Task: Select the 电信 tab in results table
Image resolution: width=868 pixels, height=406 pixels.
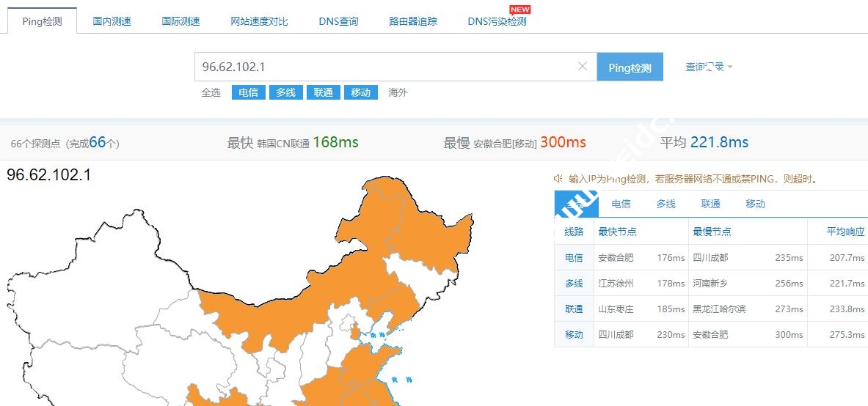Action: tap(621, 204)
